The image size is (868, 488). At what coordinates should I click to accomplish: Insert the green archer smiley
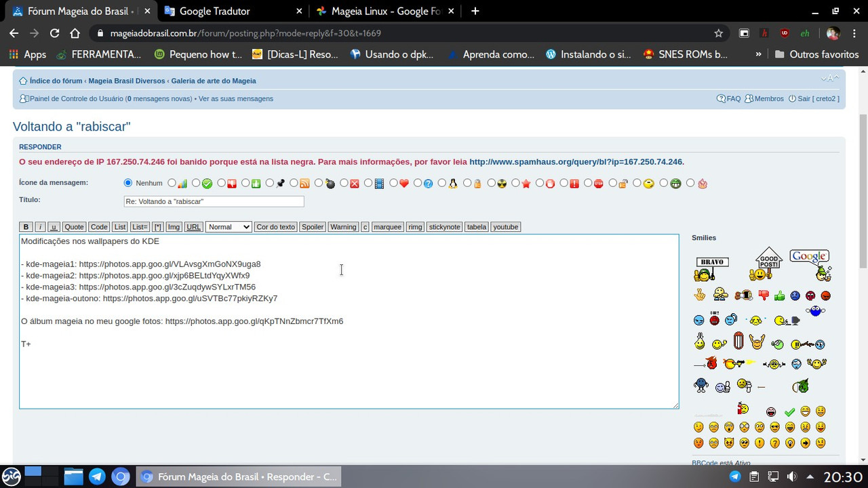coord(801,386)
